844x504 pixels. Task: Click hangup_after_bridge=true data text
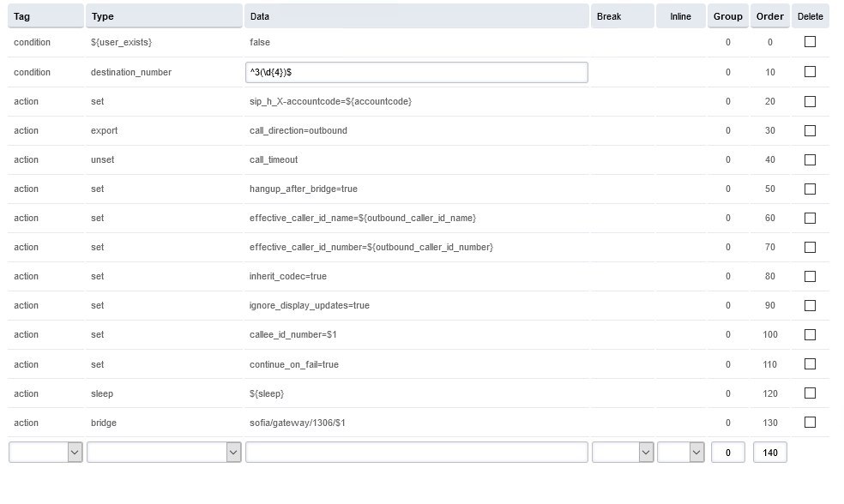pos(303,189)
